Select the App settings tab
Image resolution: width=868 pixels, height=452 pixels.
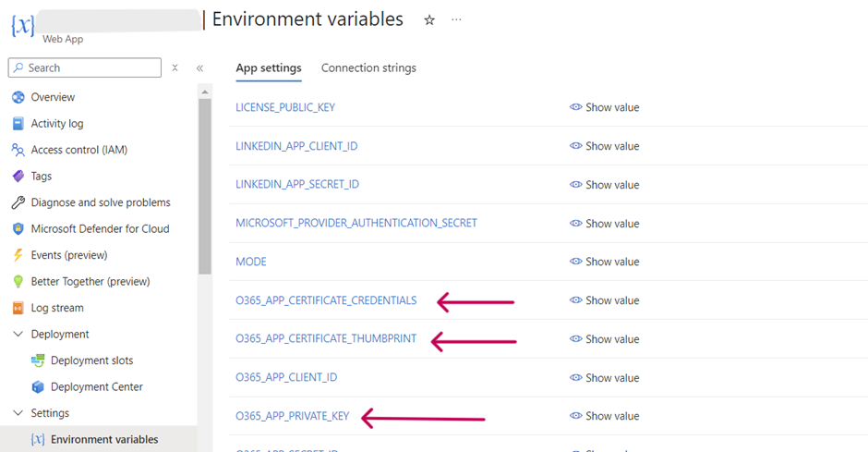tap(269, 67)
